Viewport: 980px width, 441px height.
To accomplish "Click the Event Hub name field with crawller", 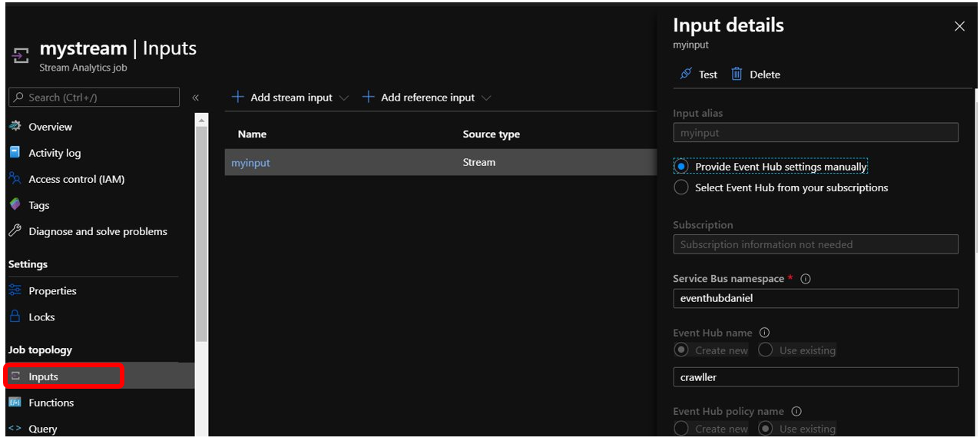I will click(816, 377).
